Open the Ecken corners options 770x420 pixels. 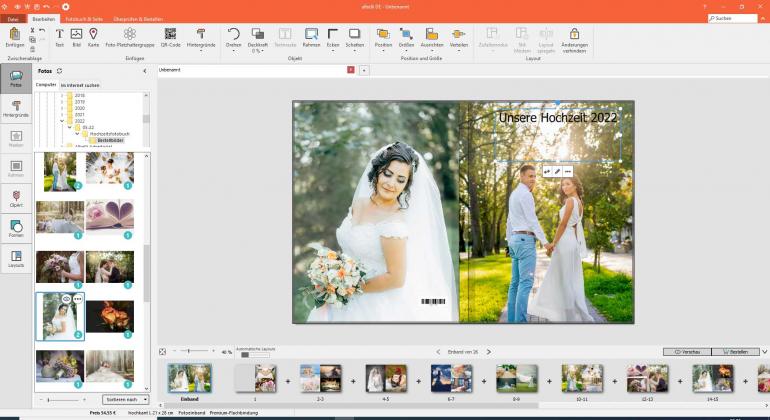pyautogui.click(x=332, y=39)
